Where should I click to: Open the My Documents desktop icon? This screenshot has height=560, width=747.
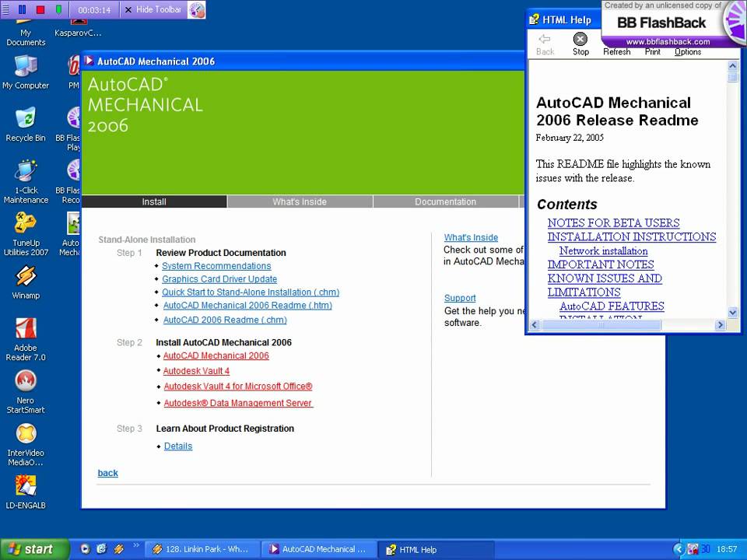26,33
